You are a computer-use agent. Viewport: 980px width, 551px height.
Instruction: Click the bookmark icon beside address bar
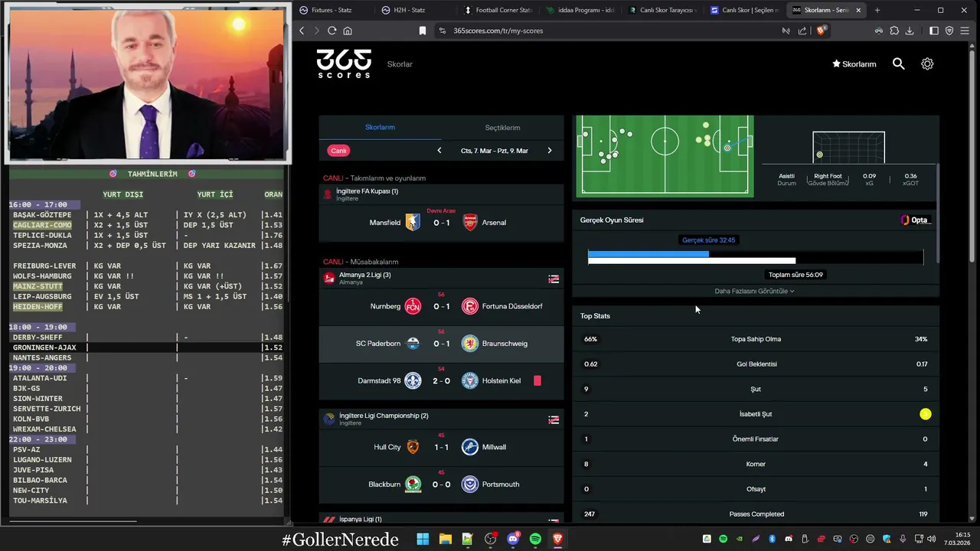(x=422, y=31)
